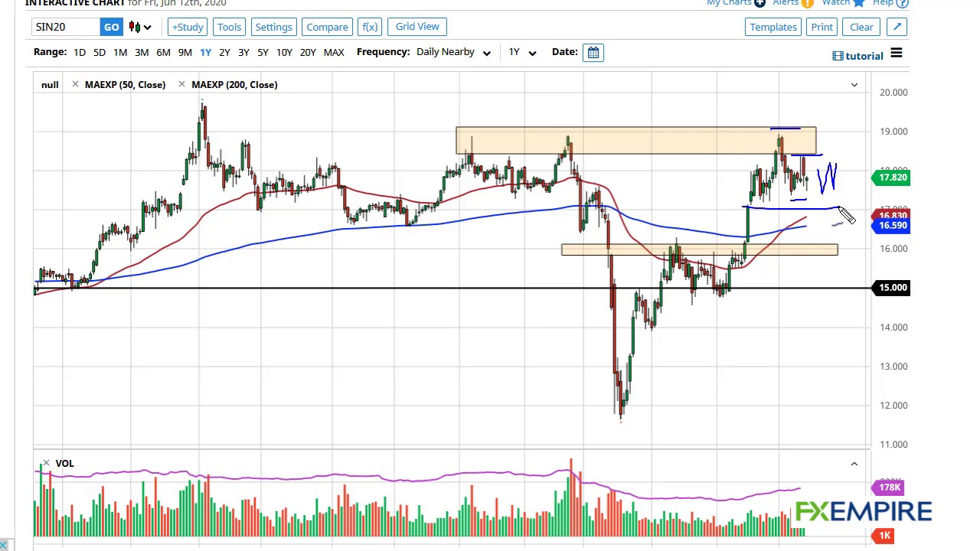Remove the MAEXP (50, Close) indicator
Viewport: 980px width, 551px height.
tap(75, 84)
